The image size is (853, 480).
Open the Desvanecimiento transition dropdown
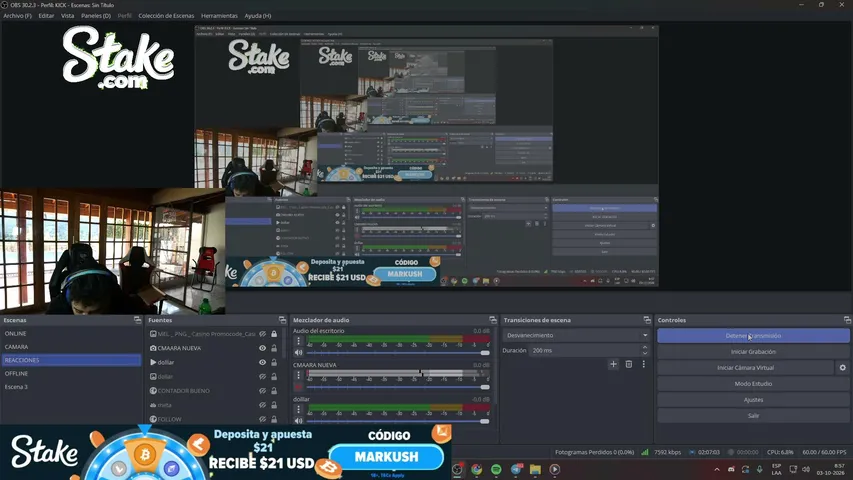point(577,335)
